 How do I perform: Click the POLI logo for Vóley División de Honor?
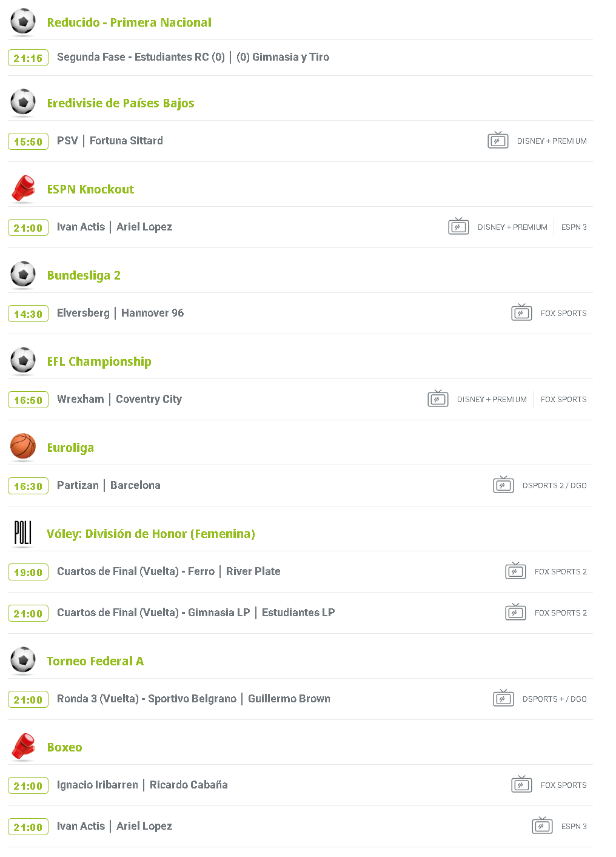[23, 533]
